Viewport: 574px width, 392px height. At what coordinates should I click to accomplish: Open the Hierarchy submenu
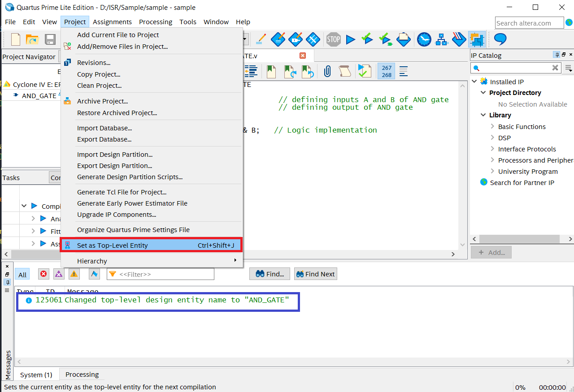click(152, 261)
